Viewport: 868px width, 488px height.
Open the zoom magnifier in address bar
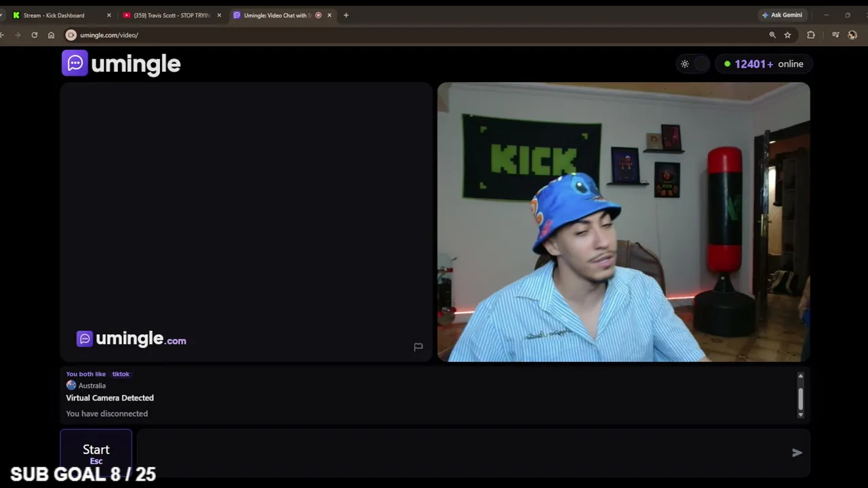pos(772,35)
